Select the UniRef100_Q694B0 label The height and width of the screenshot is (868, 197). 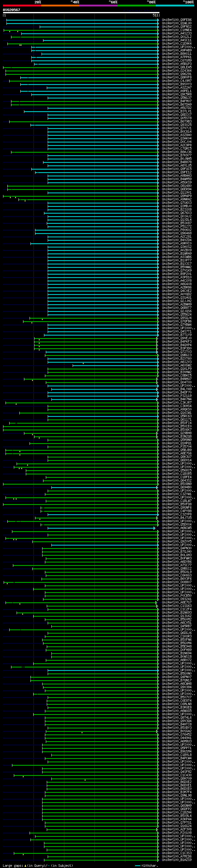pos(176,487)
